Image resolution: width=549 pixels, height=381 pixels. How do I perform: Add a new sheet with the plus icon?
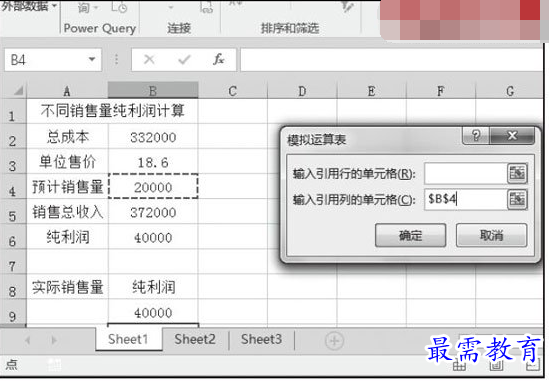(334, 340)
